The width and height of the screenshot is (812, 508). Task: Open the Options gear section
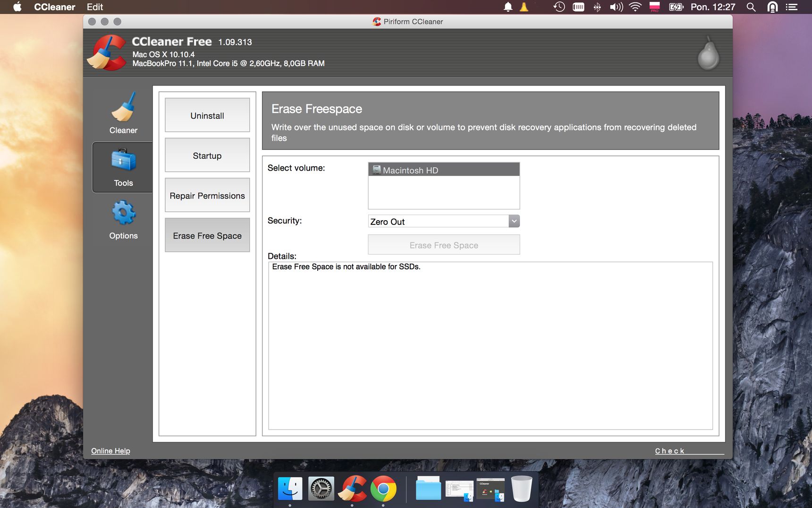pyautogui.click(x=123, y=220)
